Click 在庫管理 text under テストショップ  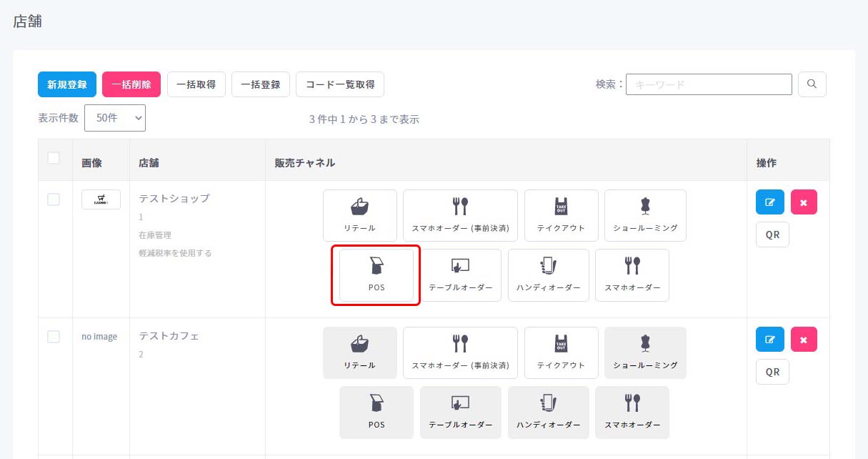[x=155, y=235]
